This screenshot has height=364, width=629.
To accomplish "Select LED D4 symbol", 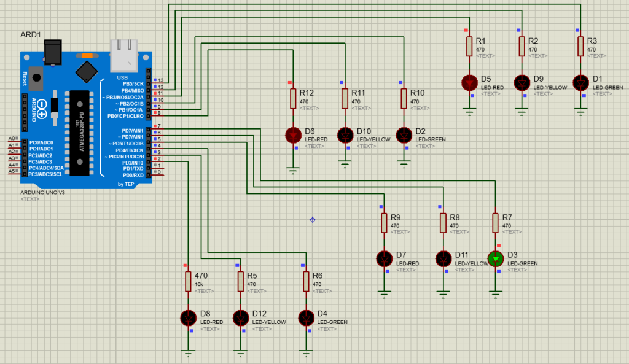I will click(306, 318).
